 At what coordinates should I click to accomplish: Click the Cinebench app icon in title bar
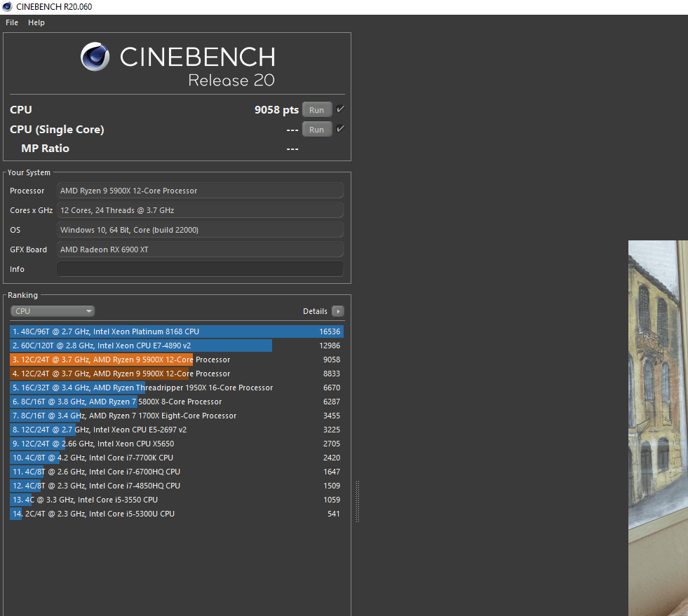7,6
